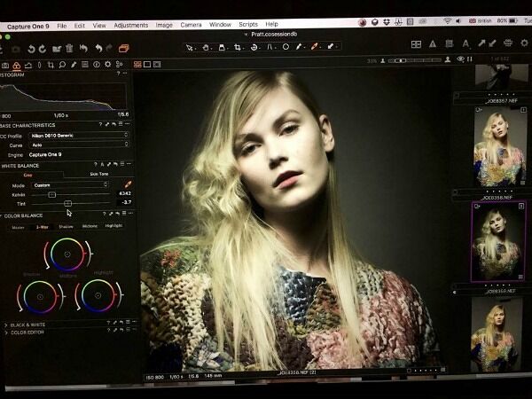Viewport: 532px width, 399px height.
Task: Switch to the Skin Tone tab
Action: click(98, 174)
